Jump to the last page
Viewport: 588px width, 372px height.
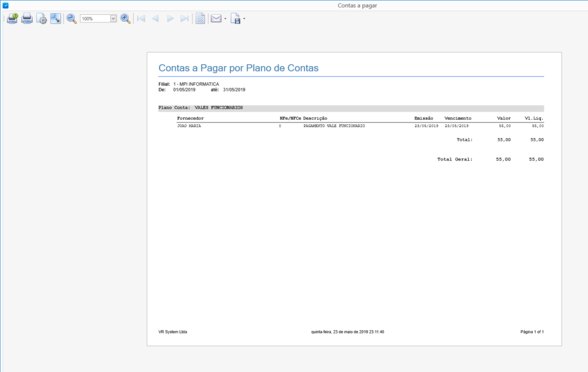click(184, 18)
